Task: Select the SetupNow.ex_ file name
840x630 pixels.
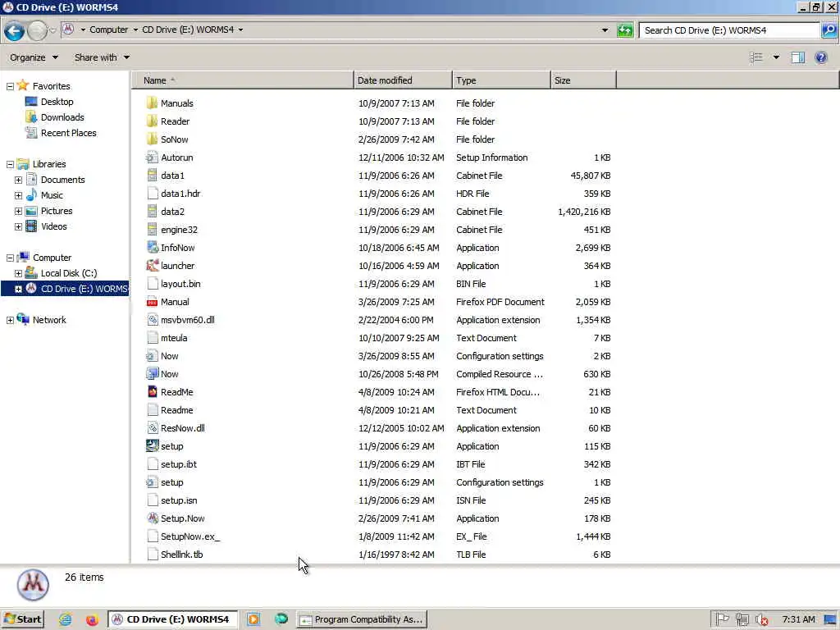Action: click(x=190, y=536)
